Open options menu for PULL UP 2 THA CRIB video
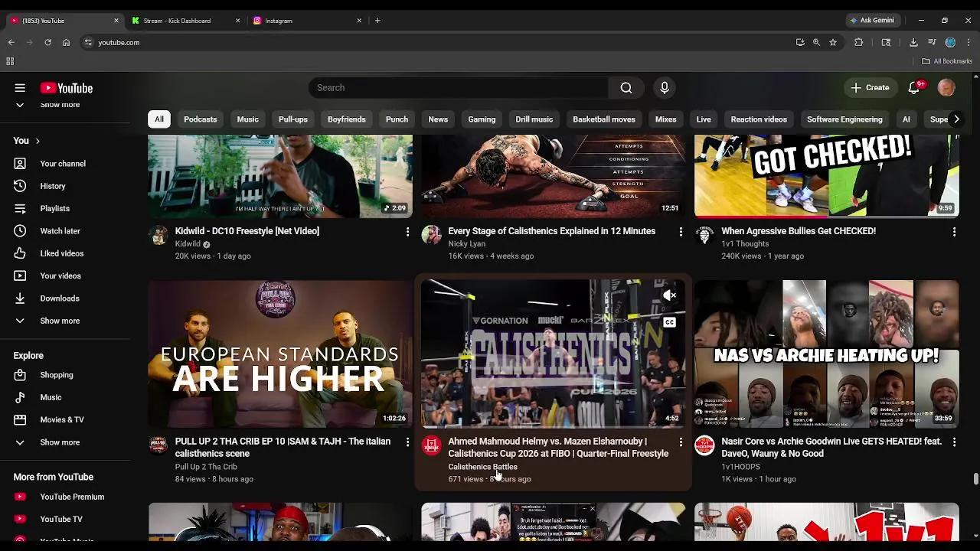The image size is (980, 551). (x=407, y=442)
